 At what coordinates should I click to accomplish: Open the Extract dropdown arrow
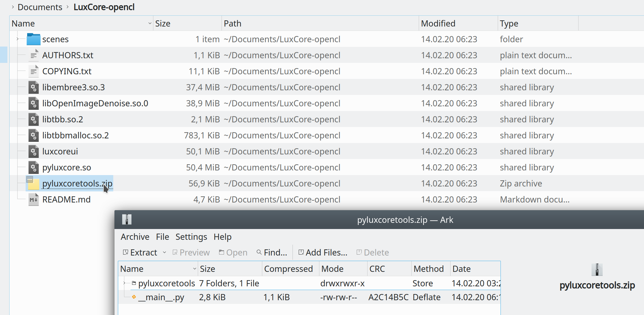[164, 252]
